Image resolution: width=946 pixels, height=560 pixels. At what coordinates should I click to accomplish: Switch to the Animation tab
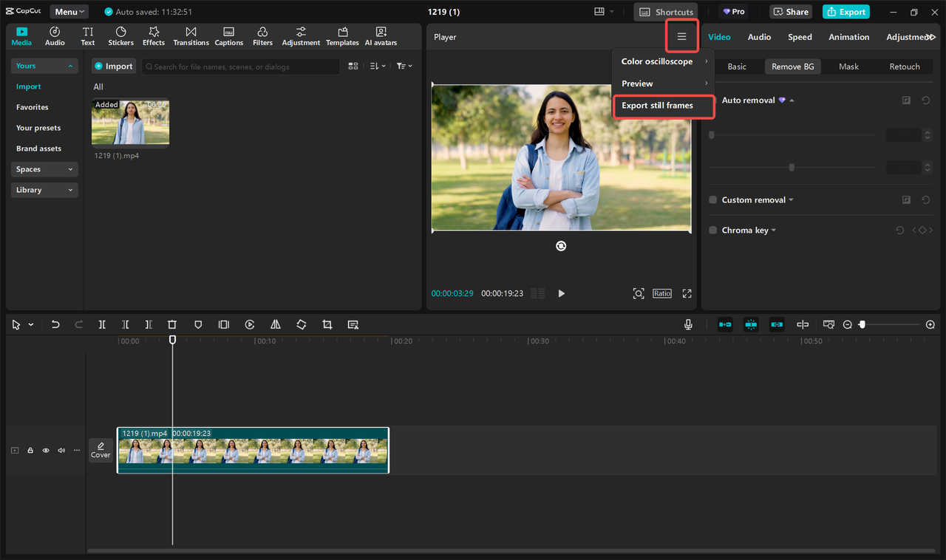click(848, 36)
